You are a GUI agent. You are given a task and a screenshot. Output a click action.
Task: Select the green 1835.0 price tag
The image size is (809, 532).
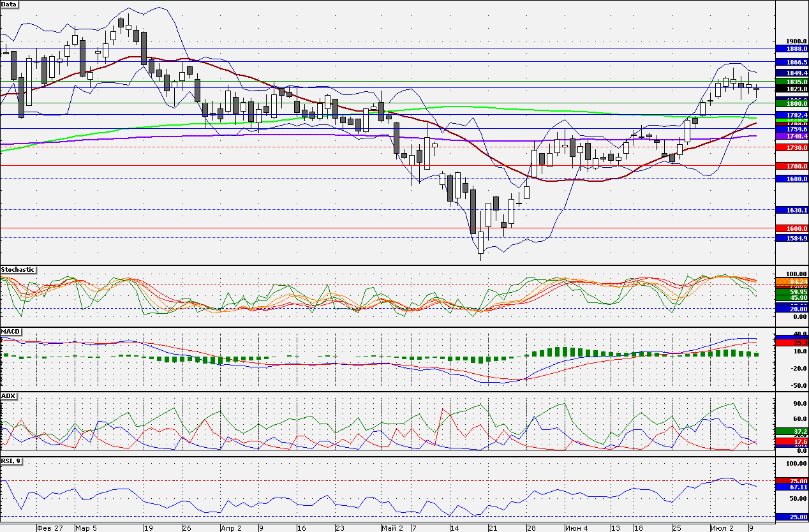[792, 82]
